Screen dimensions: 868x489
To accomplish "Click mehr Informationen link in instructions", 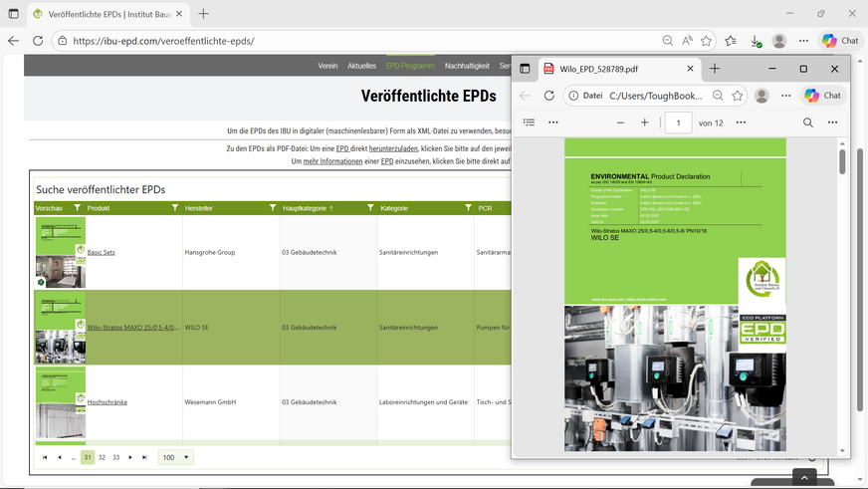I will (332, 161).
